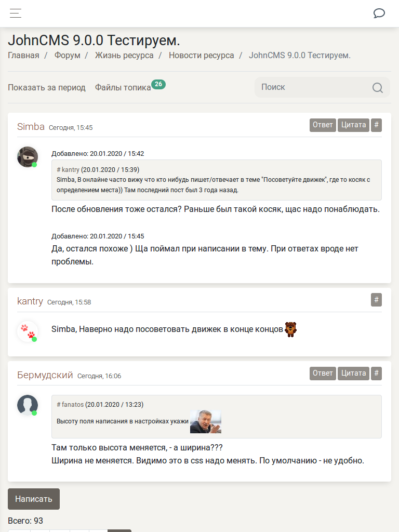399x532 pixels.
Task: Focus the Поиск search field
Action: [x=312, y=87]
